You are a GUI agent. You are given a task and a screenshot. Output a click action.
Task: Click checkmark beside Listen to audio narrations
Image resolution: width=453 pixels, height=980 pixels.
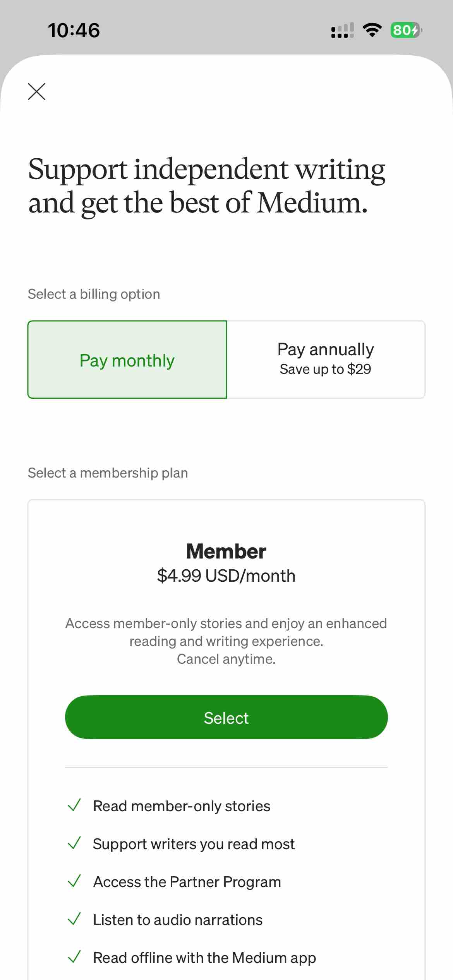74,919
